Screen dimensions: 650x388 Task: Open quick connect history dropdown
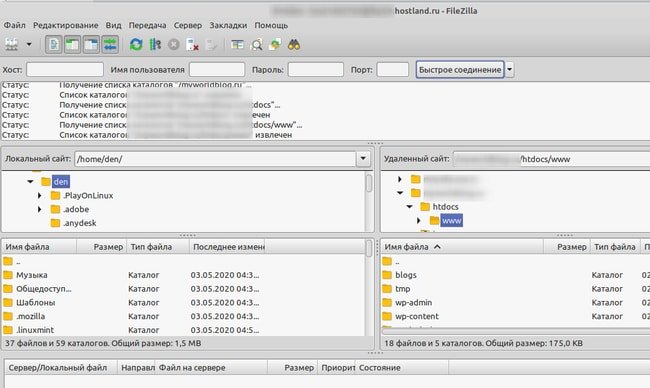[x=509, y=70]
